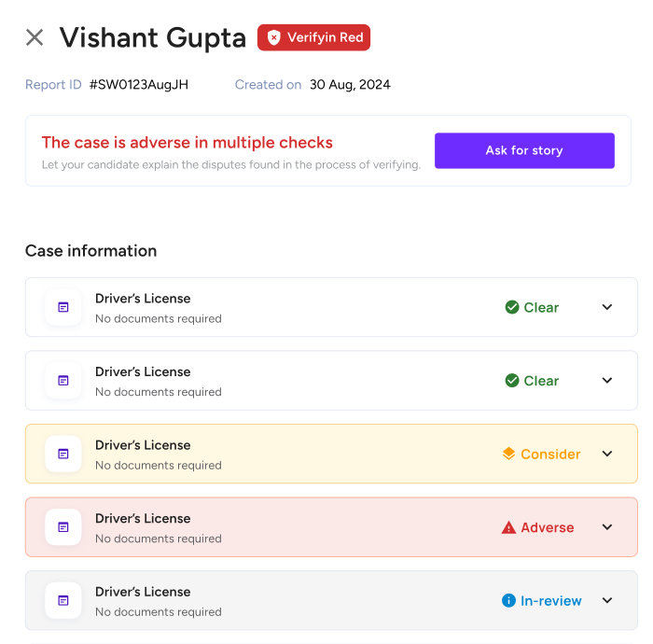Click document icon of first Clear license row
653x644 pixels.
63,307
